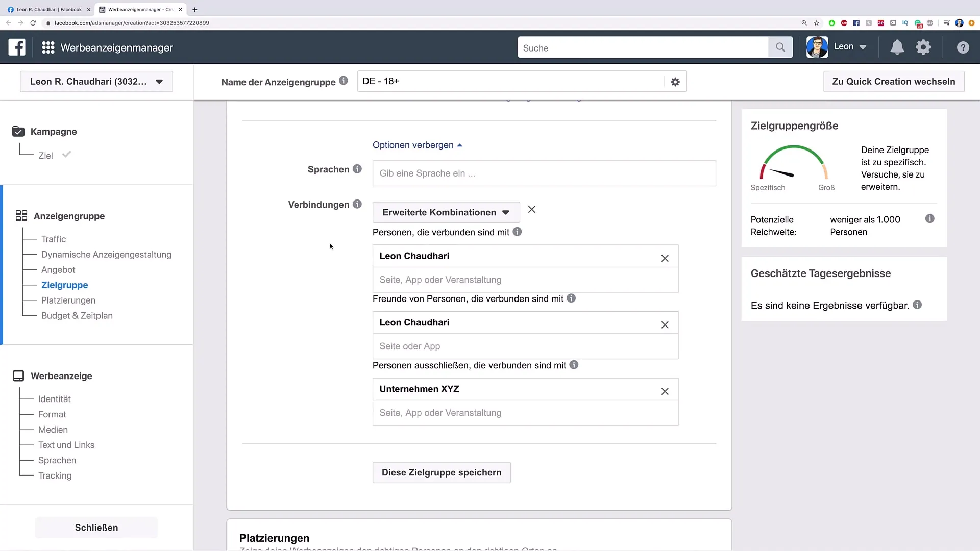Image resolution: width=980 pixels, height=551 pixels.
Task: Click the search magnifier button
Action: tap(780, 47)
